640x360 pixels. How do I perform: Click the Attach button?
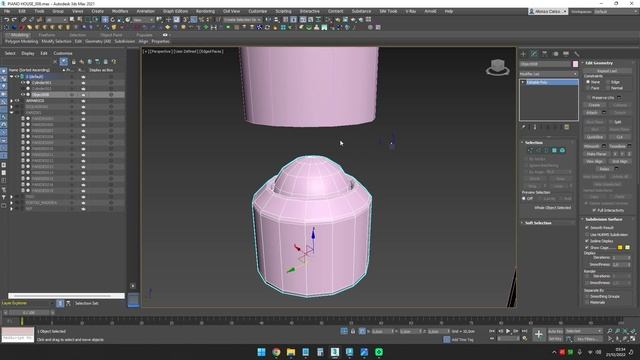pos(592,113)
